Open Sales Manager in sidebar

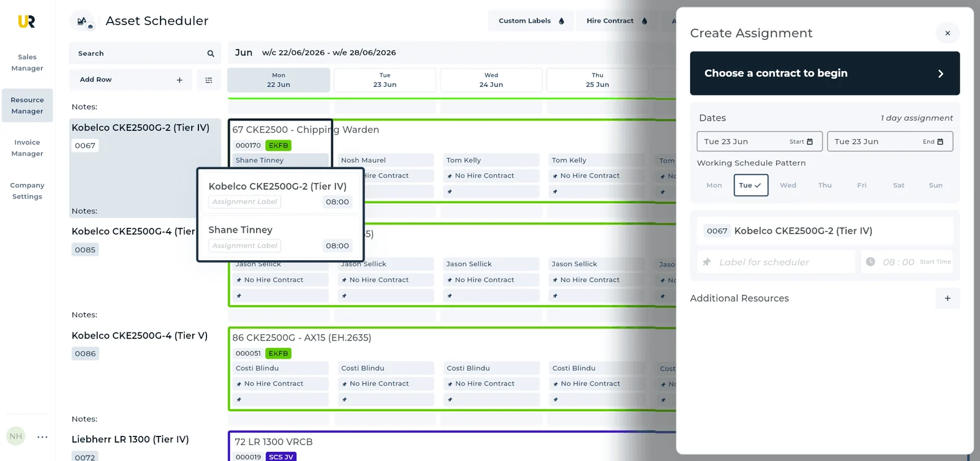tap(28, 63)
